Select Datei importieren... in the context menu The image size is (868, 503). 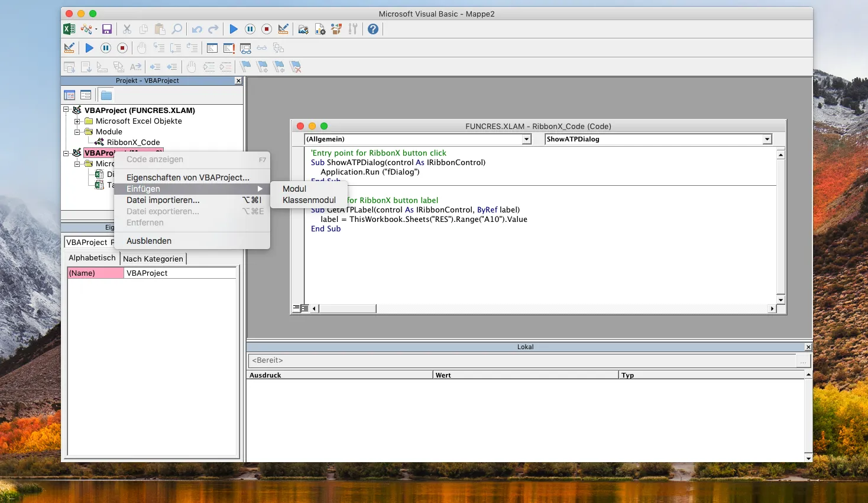[163, 200]
